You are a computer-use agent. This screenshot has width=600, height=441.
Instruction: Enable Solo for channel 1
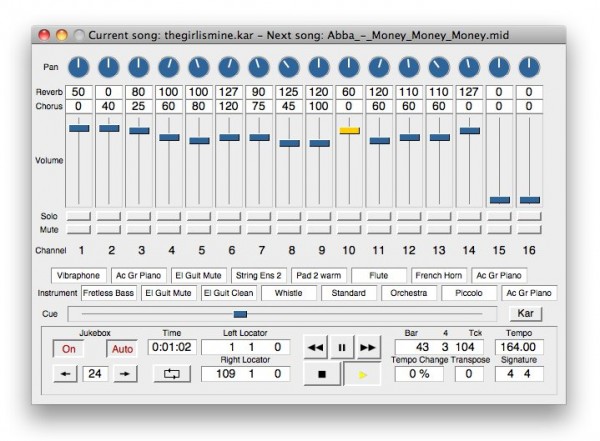(80, 216)
